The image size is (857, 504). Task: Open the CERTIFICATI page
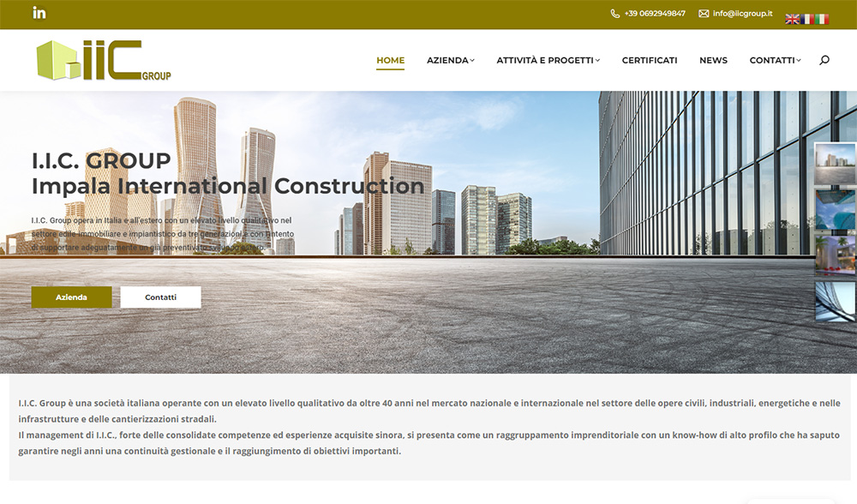(x=650, y=60)
